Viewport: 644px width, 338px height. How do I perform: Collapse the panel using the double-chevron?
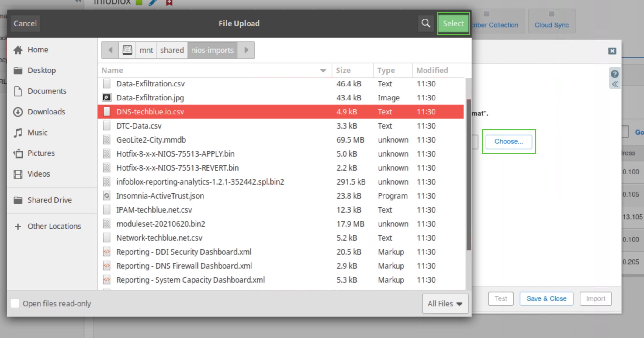(x=615, y=84)
